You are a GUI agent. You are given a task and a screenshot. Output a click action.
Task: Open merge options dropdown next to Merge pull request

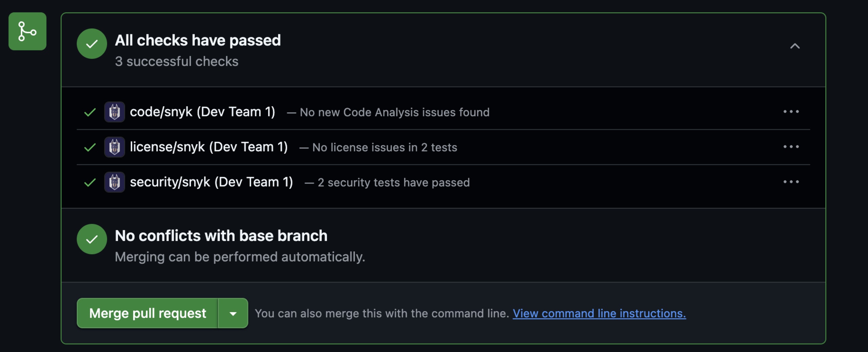(233, 313)
